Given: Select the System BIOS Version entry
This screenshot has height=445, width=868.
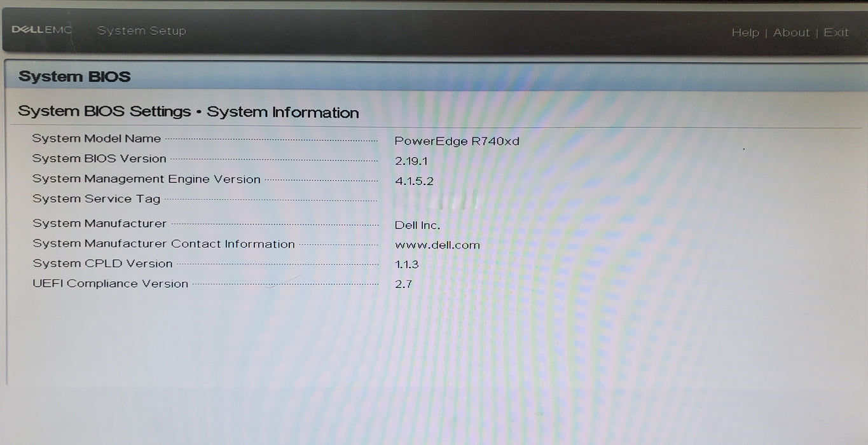Looking at the screenshot, I should click(x=100, y=158).
